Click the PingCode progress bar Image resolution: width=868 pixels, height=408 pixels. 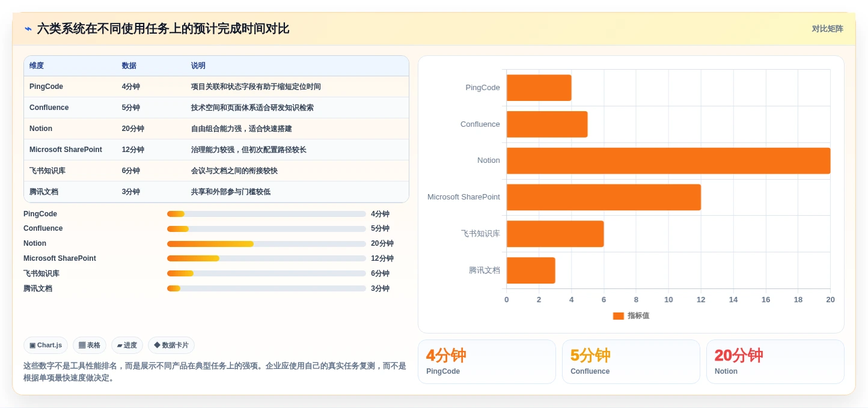(x=266, y=214)
